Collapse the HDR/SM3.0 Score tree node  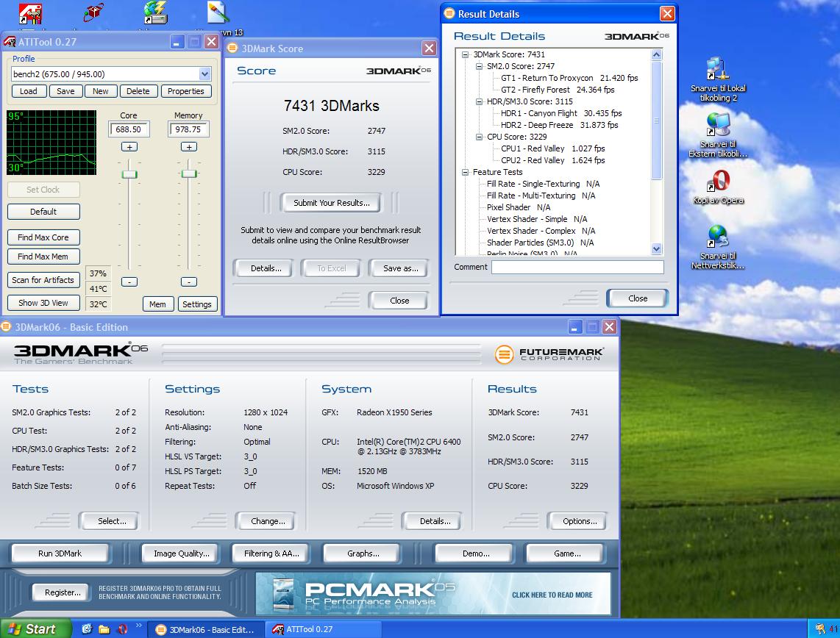pyautogui.click(x=479, y=101)
